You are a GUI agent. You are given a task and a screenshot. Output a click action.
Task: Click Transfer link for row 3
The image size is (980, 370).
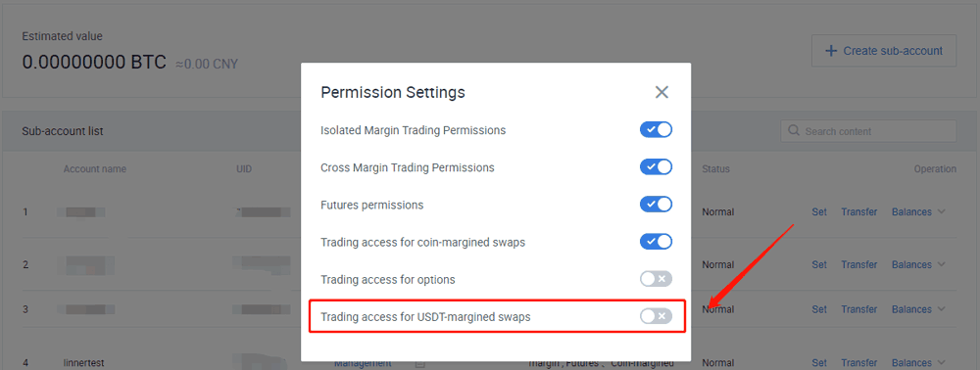pyautogui.click(x=858, y=309)
